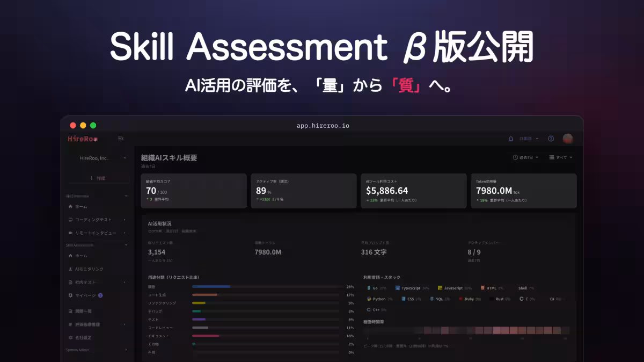Click the アクティブ率 card showing 89%

(x=303, y=191)
